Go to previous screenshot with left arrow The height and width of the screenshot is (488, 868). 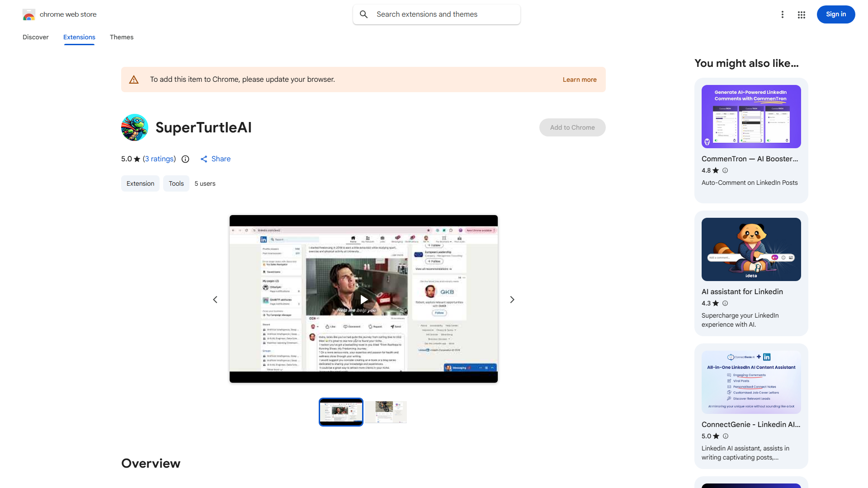click(x=215, y=300)
